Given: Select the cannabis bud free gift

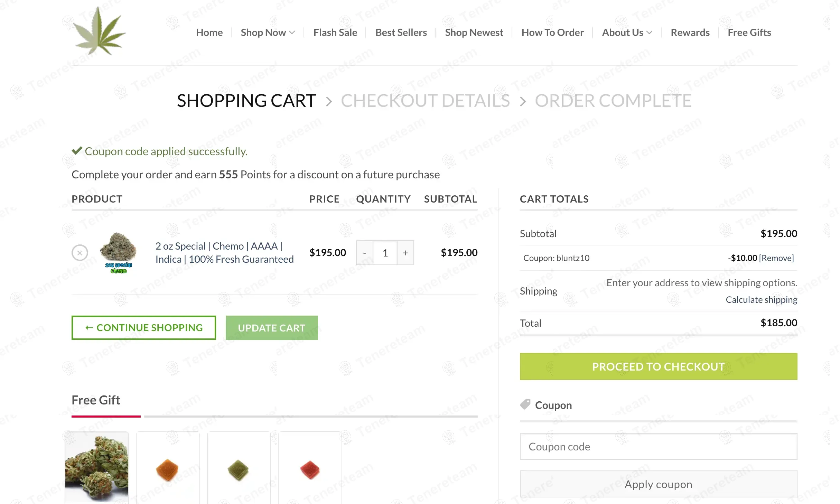Looking at the screenshot, I should pos(97,467).
